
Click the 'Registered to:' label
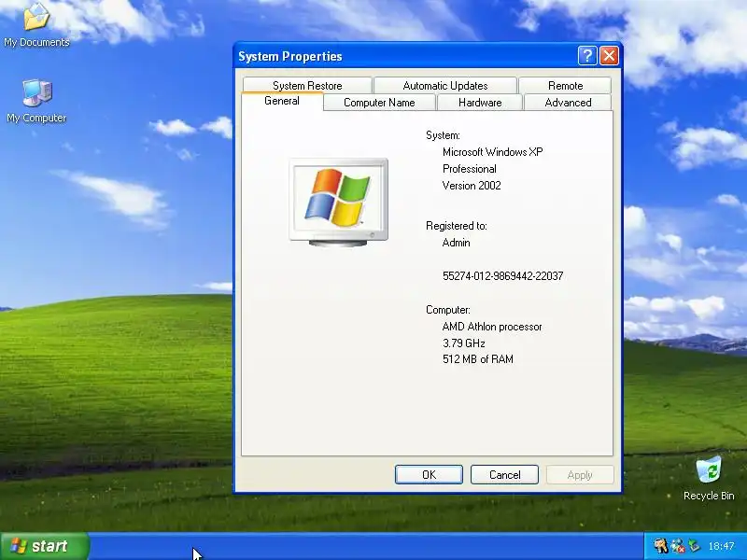[457, 226]
